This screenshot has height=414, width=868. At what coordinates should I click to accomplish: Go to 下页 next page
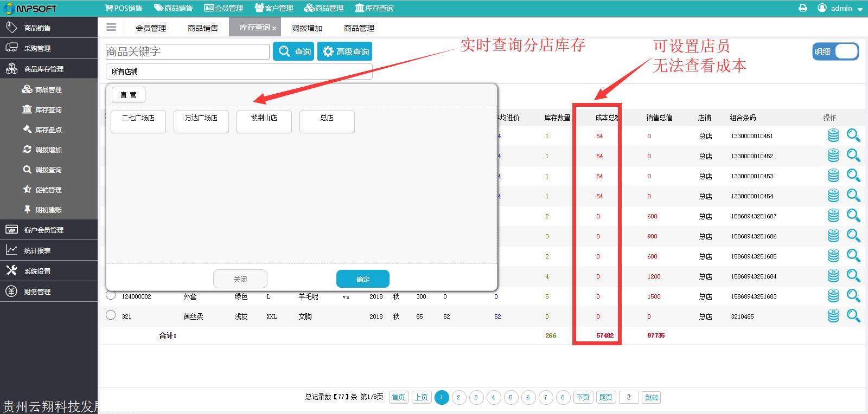tap(583, 397)
